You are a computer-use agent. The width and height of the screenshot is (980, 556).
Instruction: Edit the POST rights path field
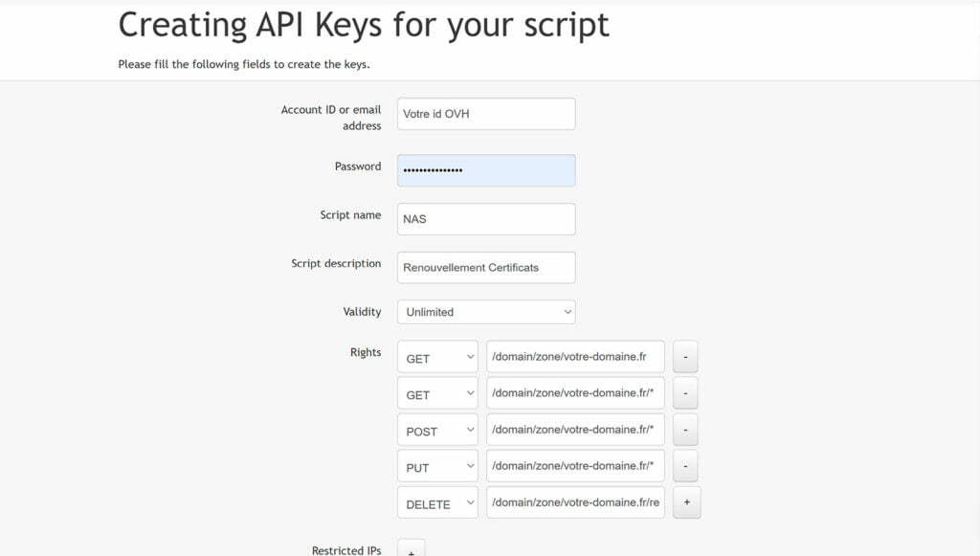tap(575, 430)
